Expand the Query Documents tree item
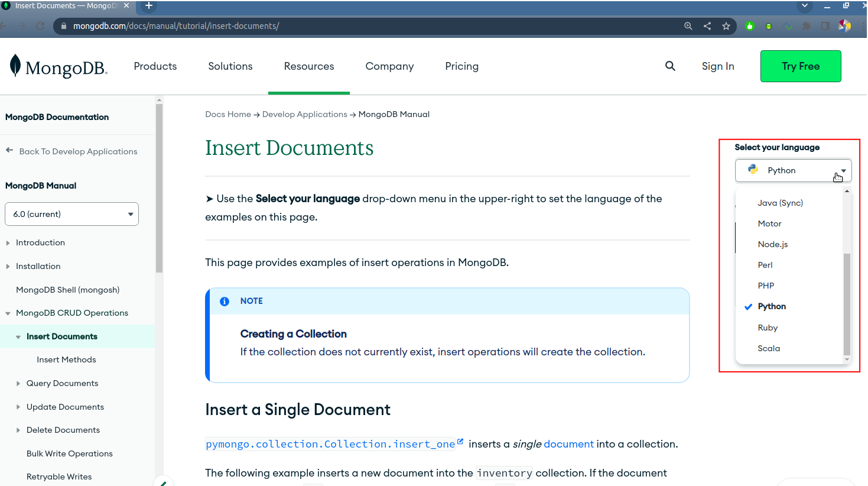The image size is (868, 486). [18, 384]
